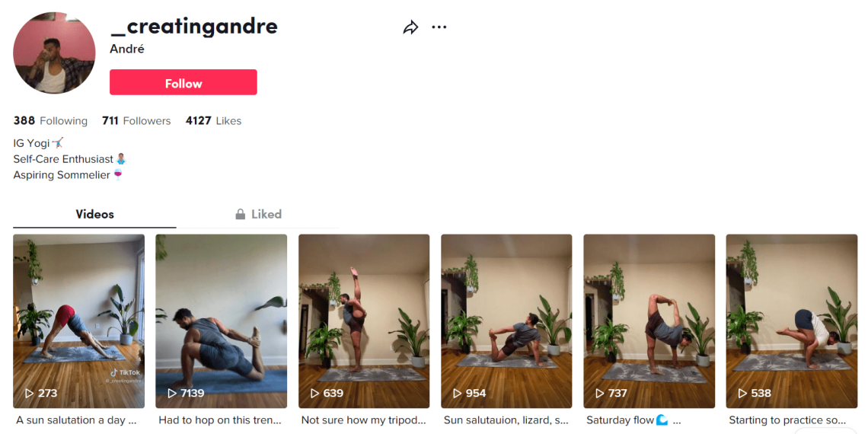This screenshot has height=434, width=868.
Task: Open "A sun salutation a day" video caption
Action: (x=76, y=420)
